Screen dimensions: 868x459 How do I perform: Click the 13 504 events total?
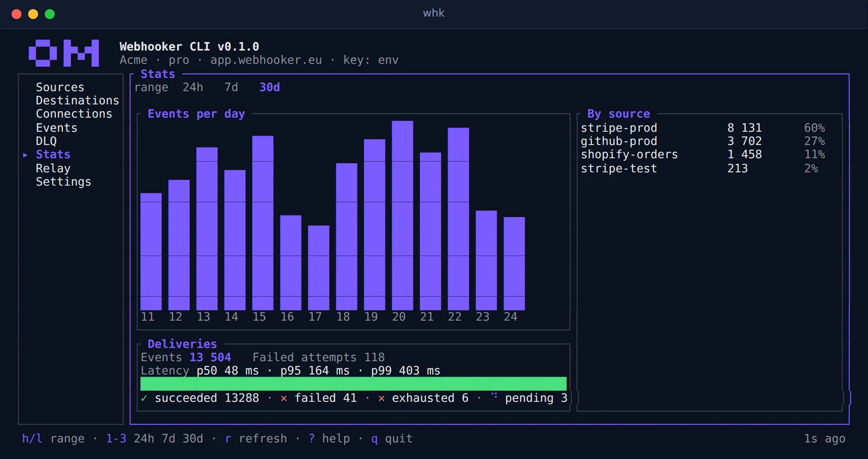click(x=210, y=357)
